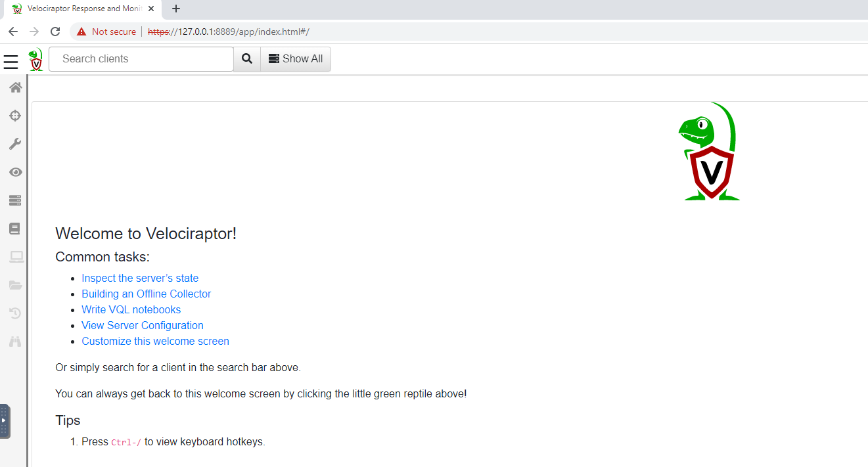Open a new browser tab with plus button
This screenshot has width=868, height=467.
[x=176, y=9]
